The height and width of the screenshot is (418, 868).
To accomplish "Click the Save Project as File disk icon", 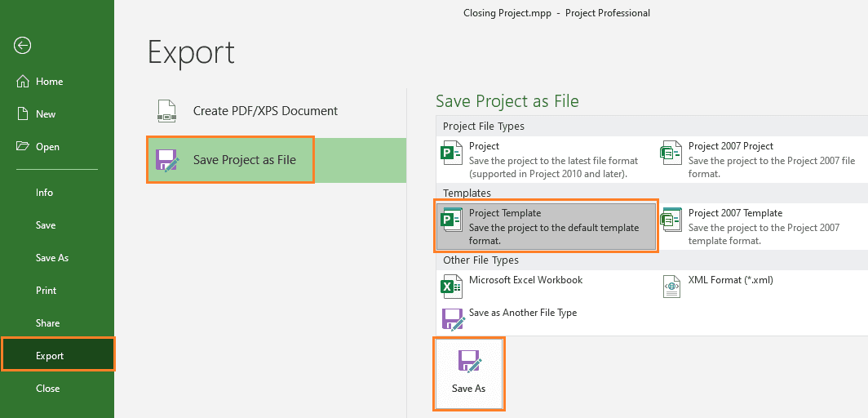I will tap(167, 160).
